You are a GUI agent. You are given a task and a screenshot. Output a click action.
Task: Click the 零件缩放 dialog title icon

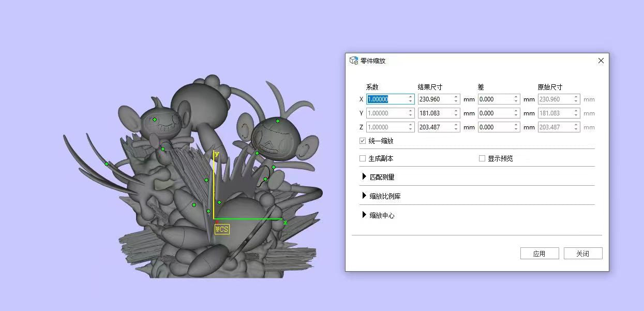coord(354,61)
